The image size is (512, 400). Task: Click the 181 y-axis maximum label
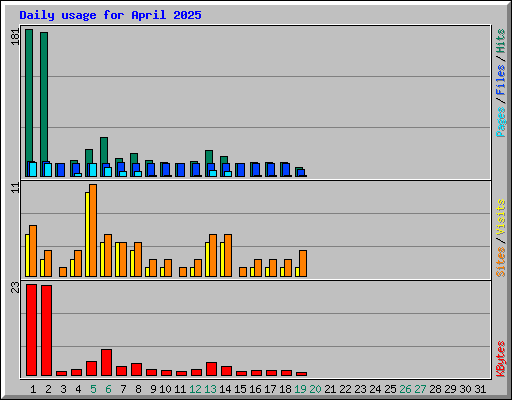tap(15, 37)
